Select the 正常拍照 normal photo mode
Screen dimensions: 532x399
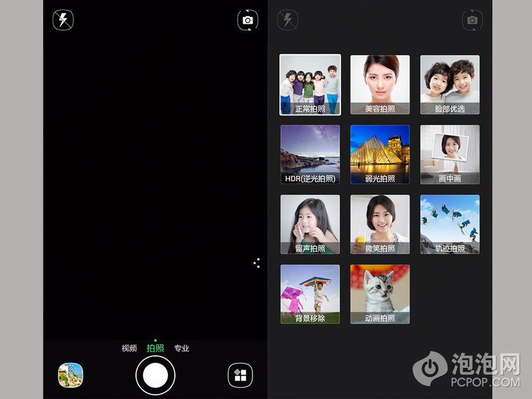(x=310, y=85)
